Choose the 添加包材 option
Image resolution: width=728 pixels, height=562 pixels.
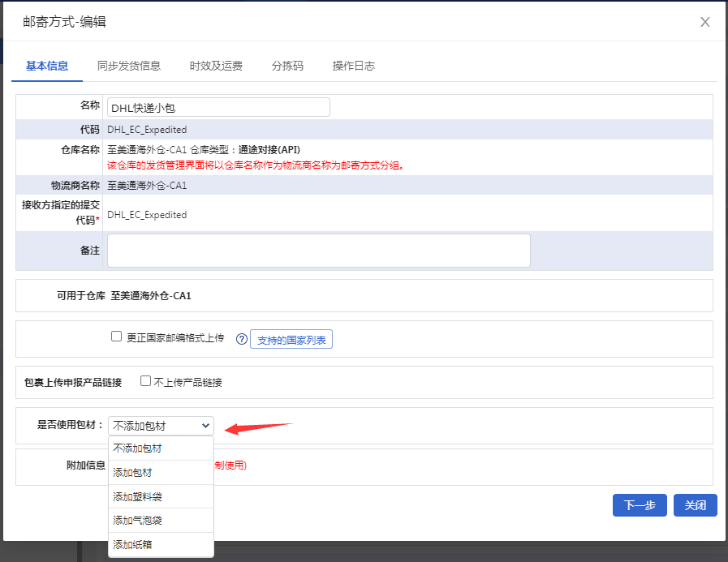tap(162, 473)
